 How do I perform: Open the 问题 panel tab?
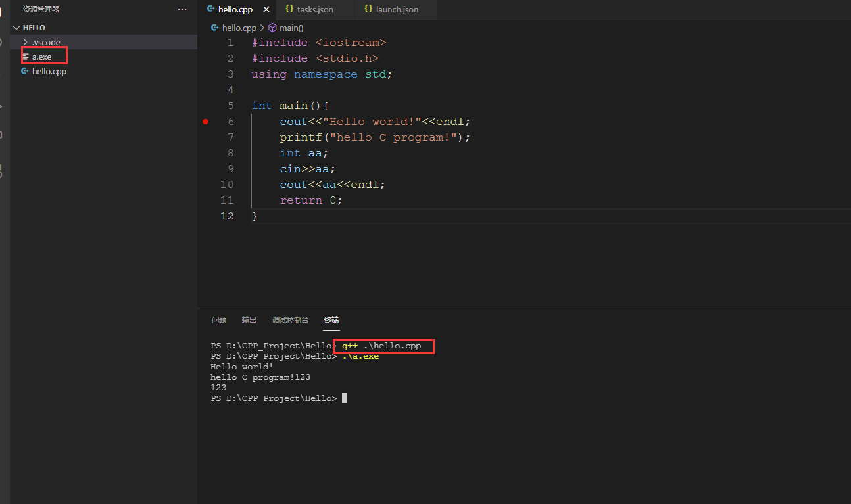coord(219,320)
